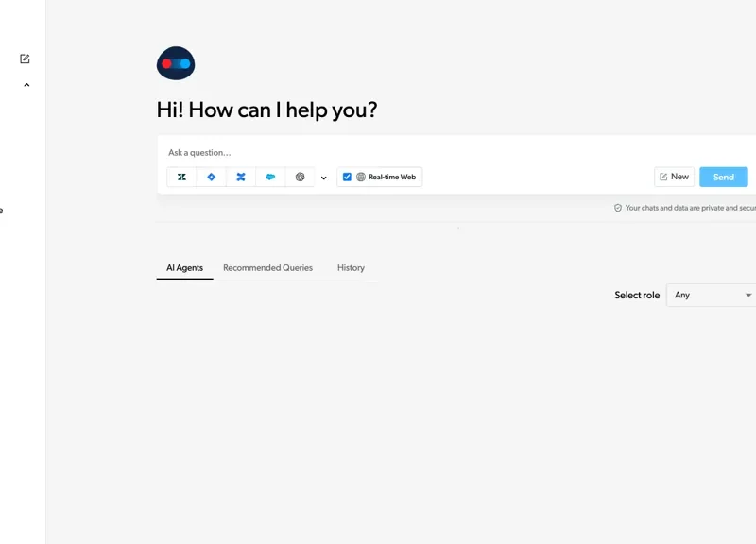Click the new chat icon in sidebar
The height and width of the screenshot is (544, 756).
click(26, 59)
